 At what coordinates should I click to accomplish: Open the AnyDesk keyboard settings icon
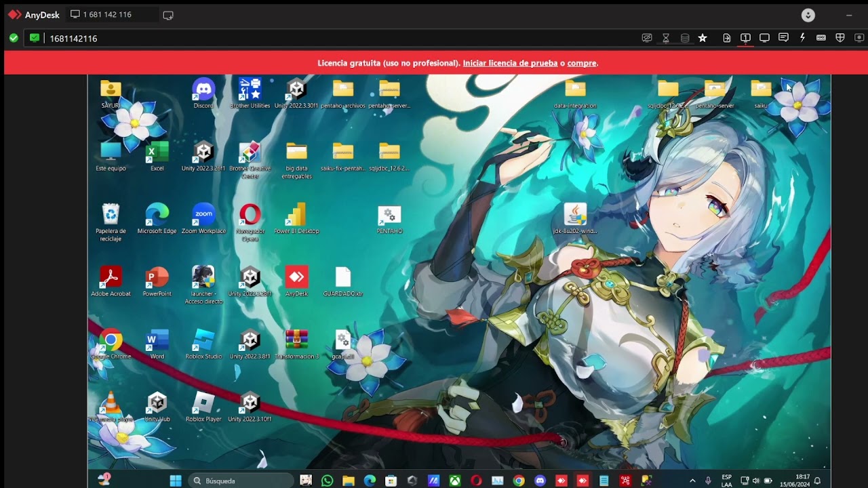click(821, 38)
